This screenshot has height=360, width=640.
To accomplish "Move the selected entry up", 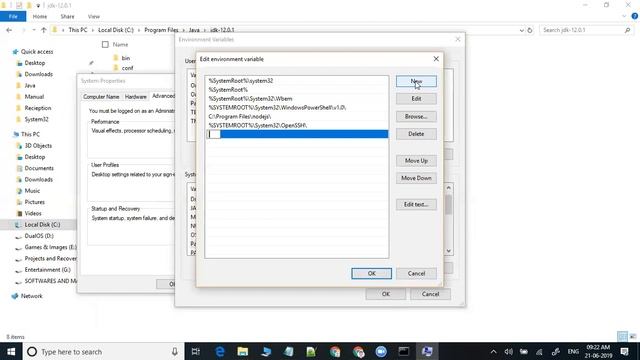I will pyautogui.click(x=416, y=161).
